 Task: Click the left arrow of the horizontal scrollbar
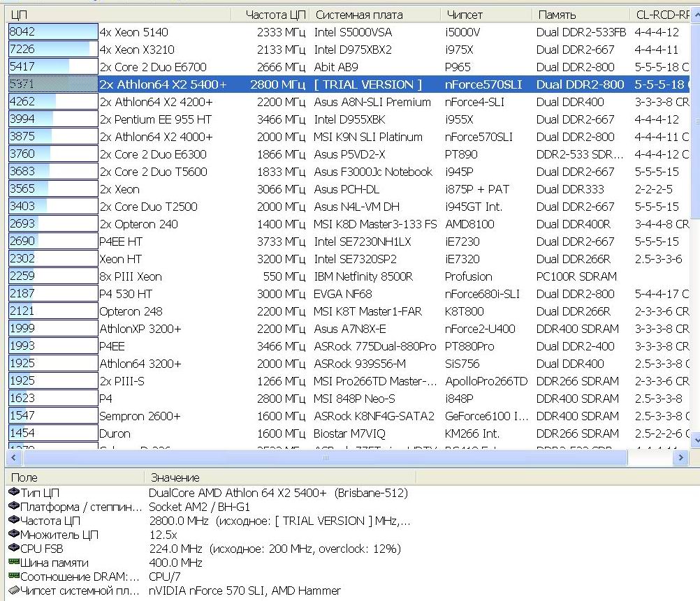pos(14,458)
